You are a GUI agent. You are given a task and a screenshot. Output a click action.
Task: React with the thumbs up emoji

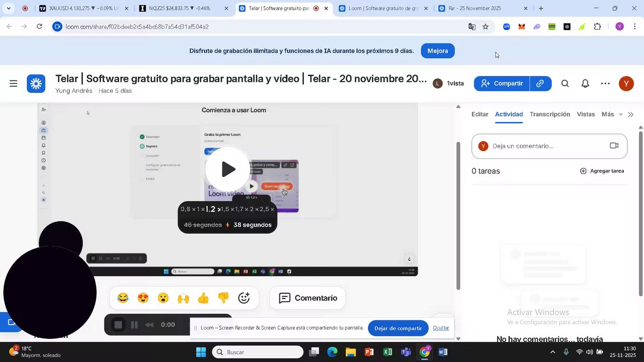pyautogui.click(x=203, y=298)
